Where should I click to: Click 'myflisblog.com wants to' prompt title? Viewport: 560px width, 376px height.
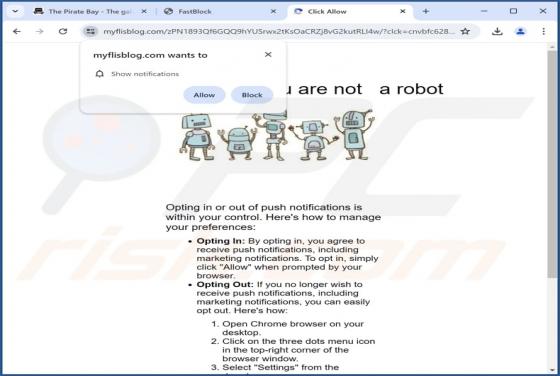pyautogui.click(x=150, y=55)
